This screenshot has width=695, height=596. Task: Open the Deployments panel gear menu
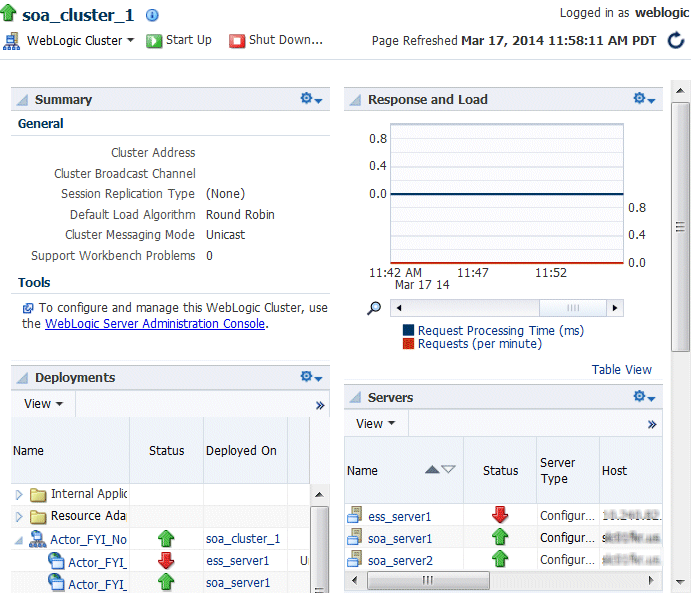[x=311, y=377]
